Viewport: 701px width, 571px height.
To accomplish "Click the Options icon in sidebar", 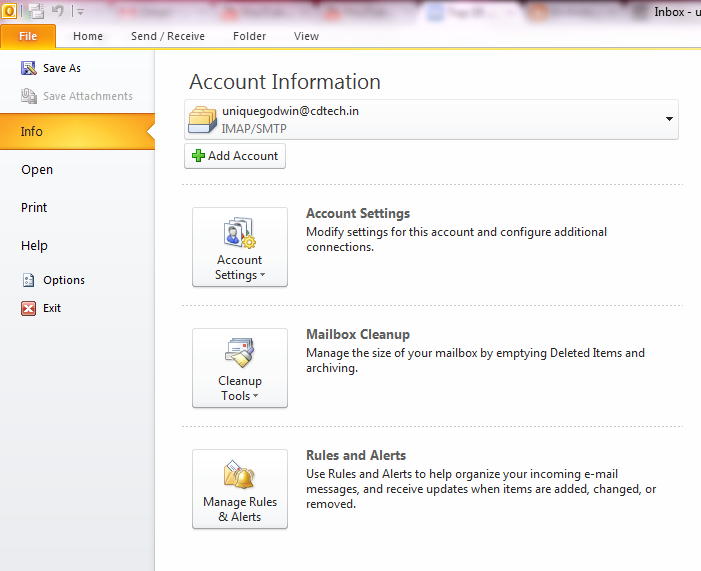I will (x=28, y=280).
